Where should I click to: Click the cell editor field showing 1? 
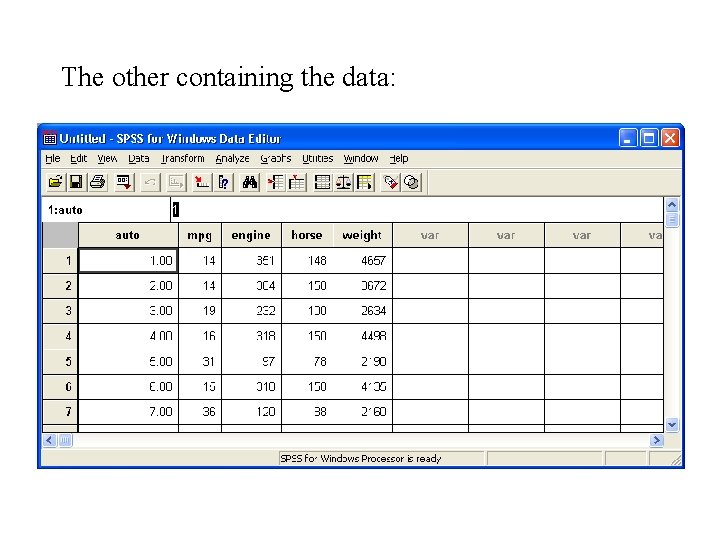(x=417, y=210)
